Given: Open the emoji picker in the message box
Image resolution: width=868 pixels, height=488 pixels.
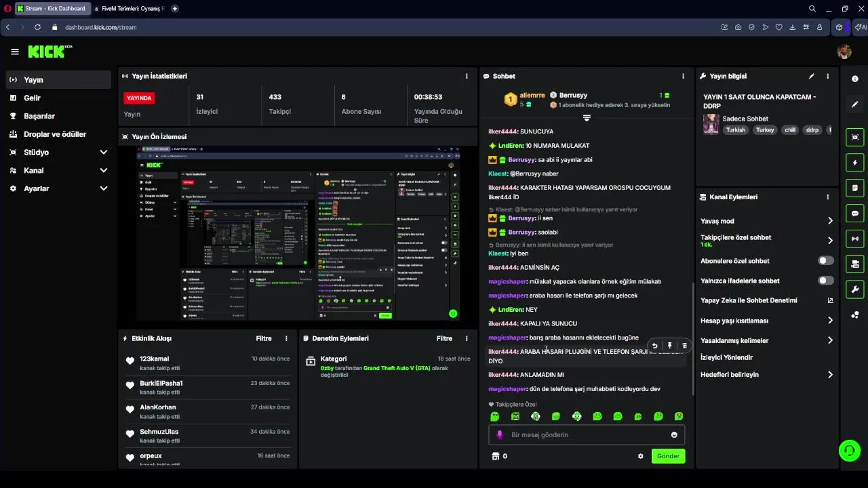Looking at the screenshot, I should 674,435.
